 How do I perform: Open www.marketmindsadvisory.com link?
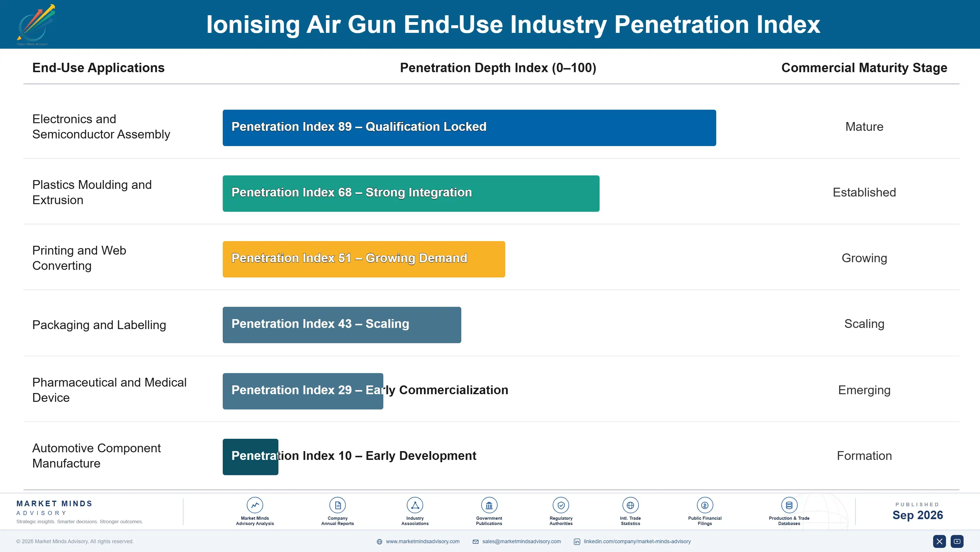pyautogui.click(x=423, y=541)
